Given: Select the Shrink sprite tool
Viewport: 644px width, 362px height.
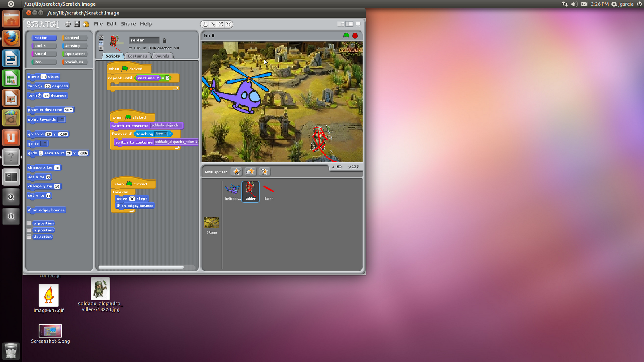Looking at the screenshot, I should 228,24.
